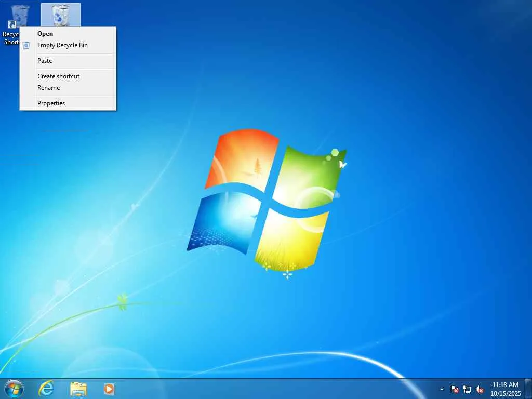Open the clock showing 11:18 AM
The height and width of the screenshot is (399, 532).
pyautogui.click(x=506, y=389)
